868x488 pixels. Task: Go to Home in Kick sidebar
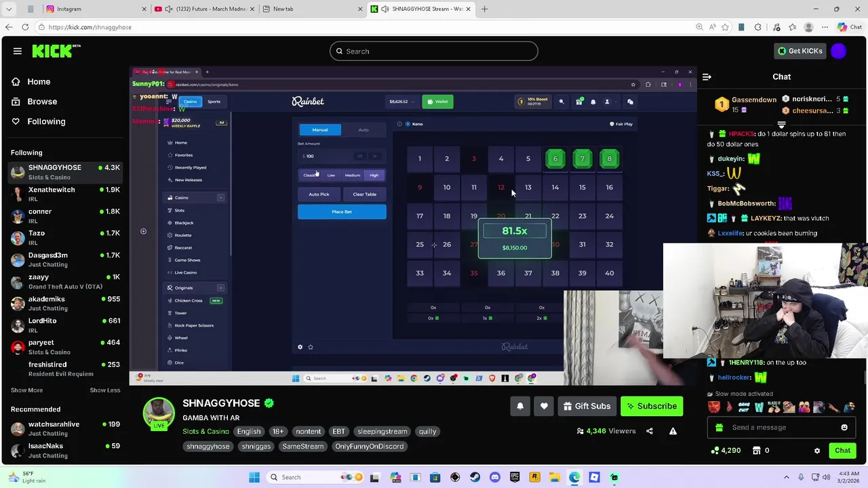32,81
